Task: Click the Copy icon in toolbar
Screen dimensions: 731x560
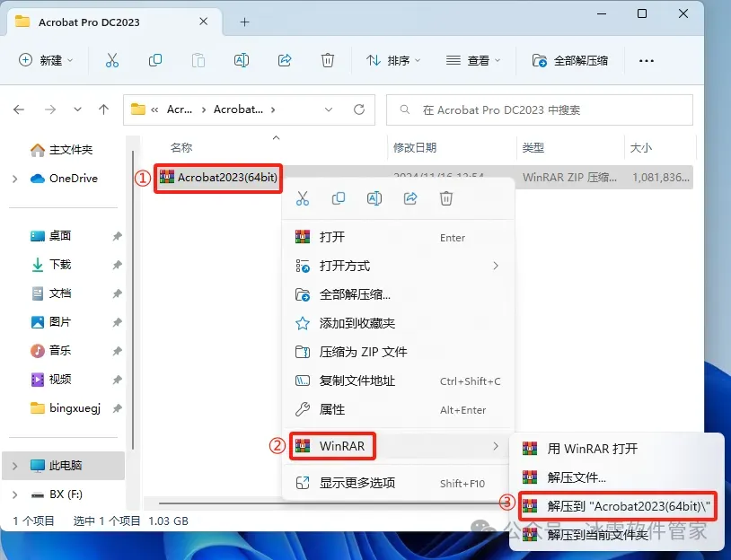Action: [154, 60]
